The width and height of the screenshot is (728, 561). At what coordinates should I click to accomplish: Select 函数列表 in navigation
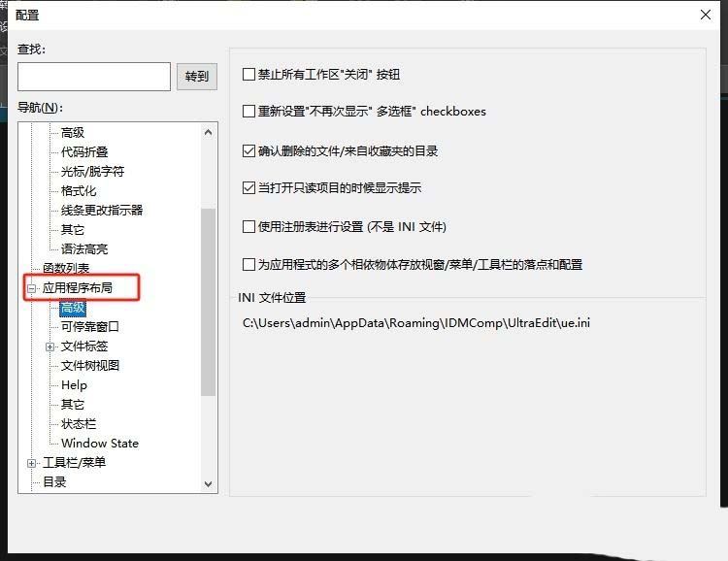66,269
